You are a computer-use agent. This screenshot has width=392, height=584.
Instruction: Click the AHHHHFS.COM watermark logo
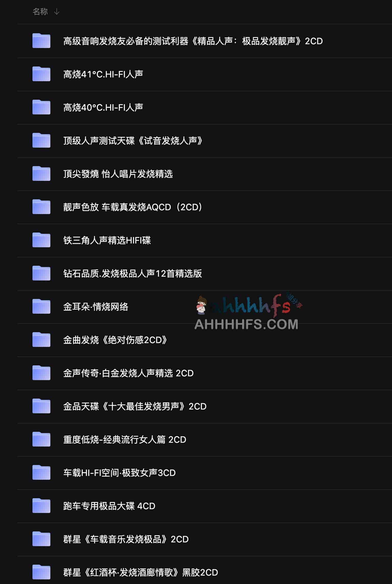tap(246, 312)
